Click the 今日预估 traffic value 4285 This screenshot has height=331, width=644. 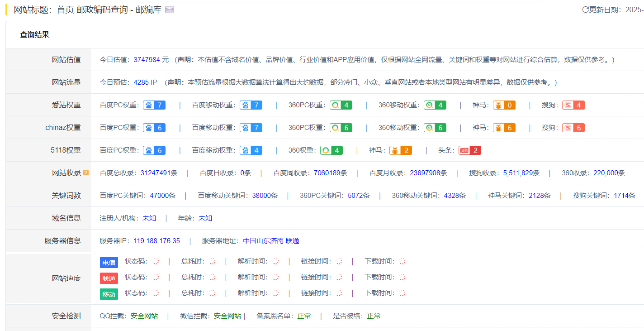click(141, 82)
